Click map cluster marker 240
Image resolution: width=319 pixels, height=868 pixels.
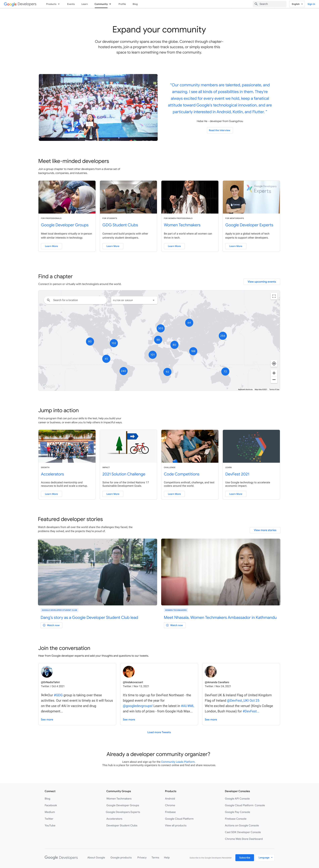point(124,371)
